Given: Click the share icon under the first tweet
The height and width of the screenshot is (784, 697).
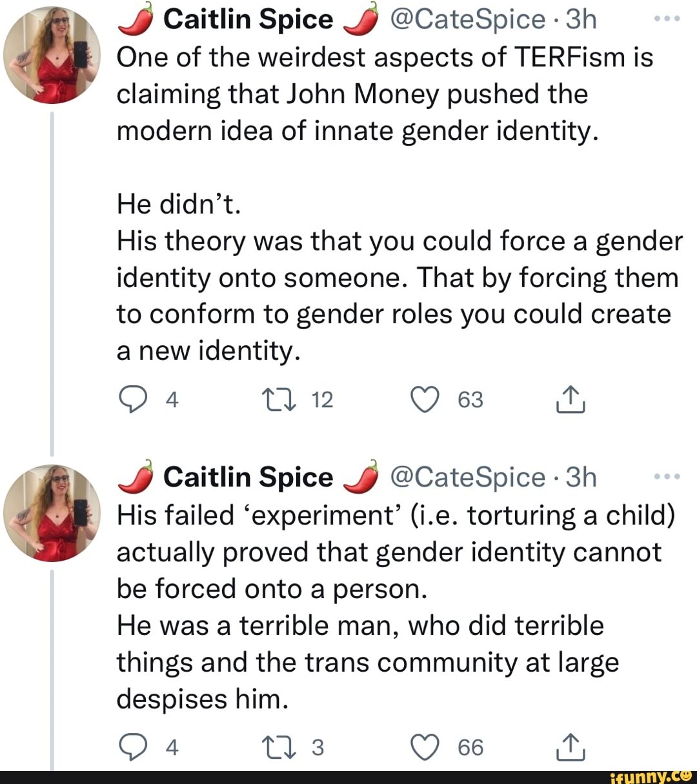Looking at the screenshot, I should click(569, 398).
